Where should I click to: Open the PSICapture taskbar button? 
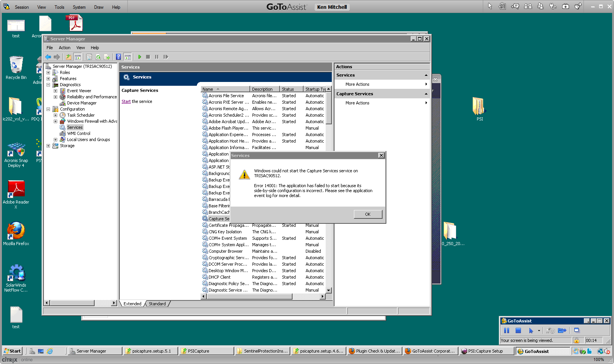click(206, 351)
